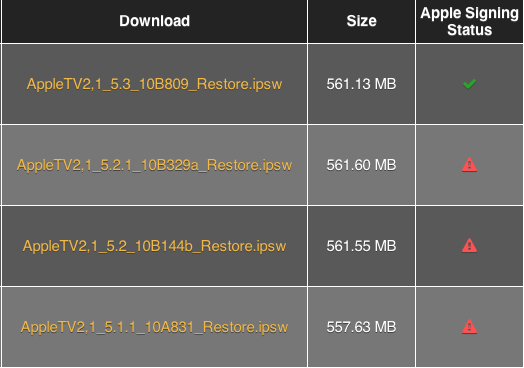Screen dimensions: 524x368
Task: Select the 557.63 MB size cell
Action: coord(362,327)
